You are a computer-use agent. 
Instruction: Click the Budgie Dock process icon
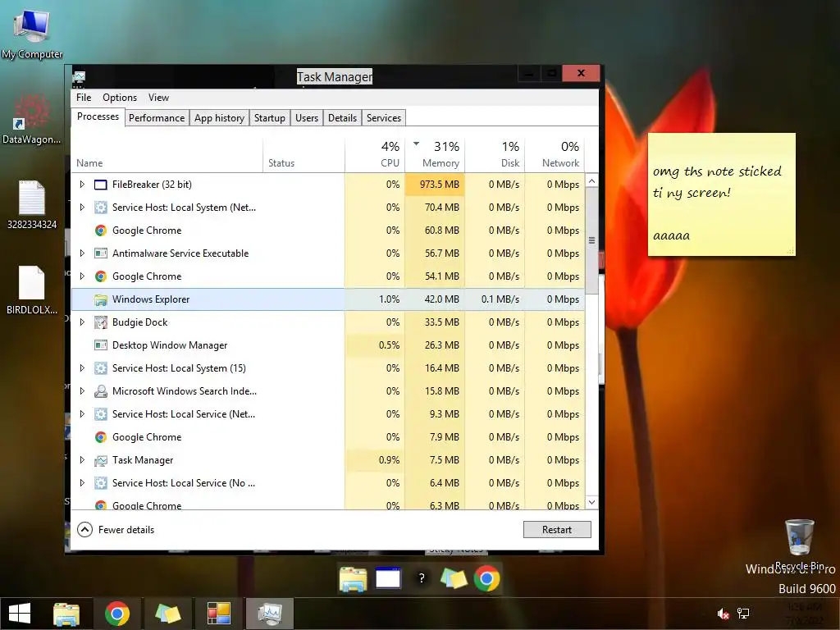pyautogui.click(x=100, y=322)
